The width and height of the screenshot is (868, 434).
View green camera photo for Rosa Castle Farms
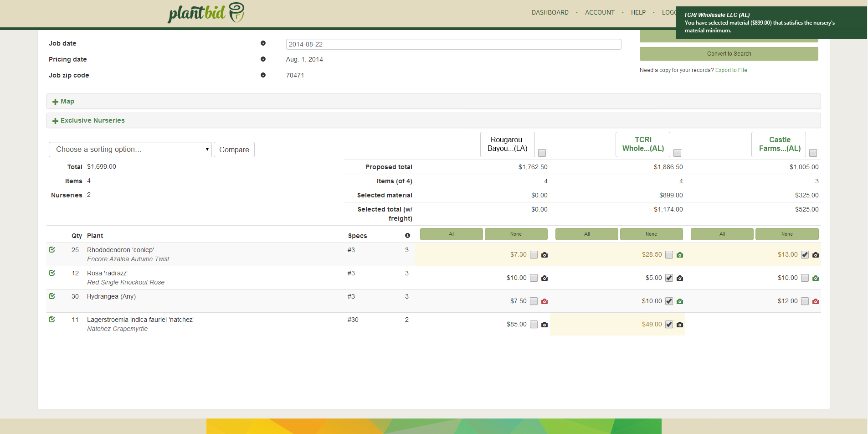816,278
